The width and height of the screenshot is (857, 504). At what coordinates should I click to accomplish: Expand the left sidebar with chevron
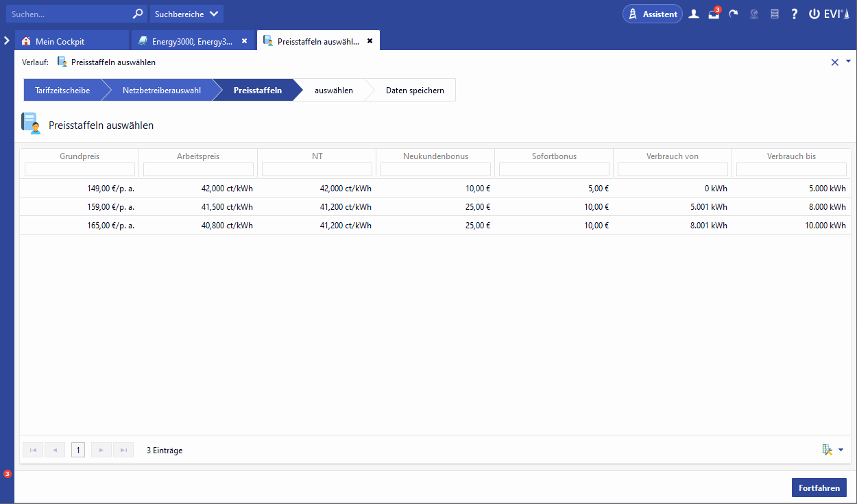tap(7, 40)
